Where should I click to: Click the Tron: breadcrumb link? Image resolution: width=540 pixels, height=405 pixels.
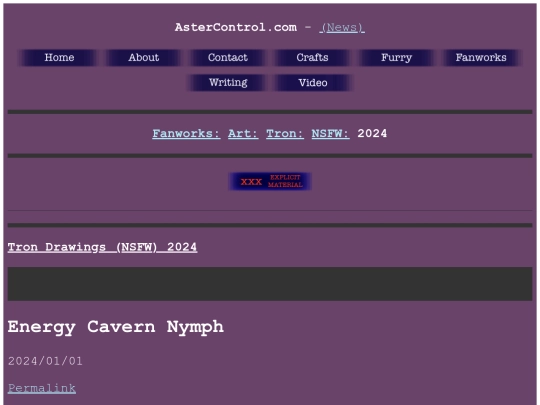(285, 134)
